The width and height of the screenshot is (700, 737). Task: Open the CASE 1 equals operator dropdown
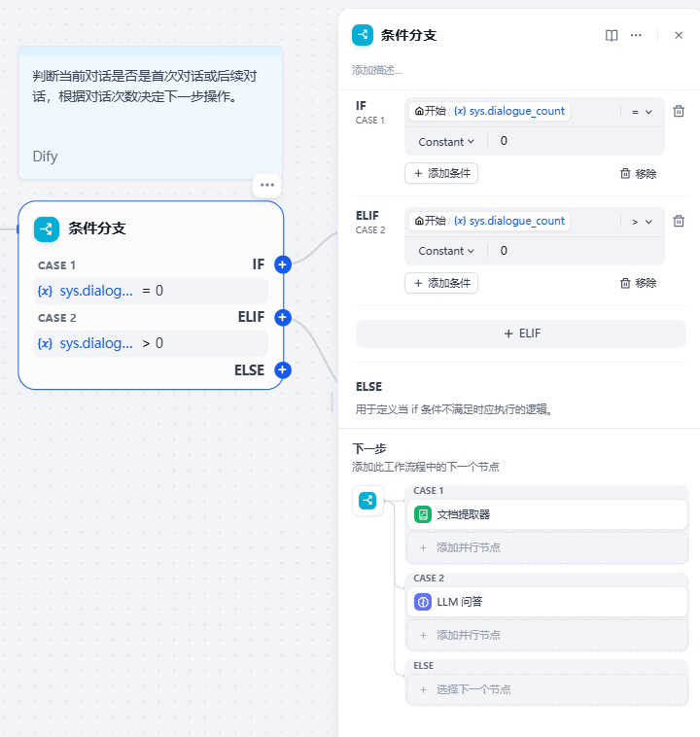(x=642, y=112)
